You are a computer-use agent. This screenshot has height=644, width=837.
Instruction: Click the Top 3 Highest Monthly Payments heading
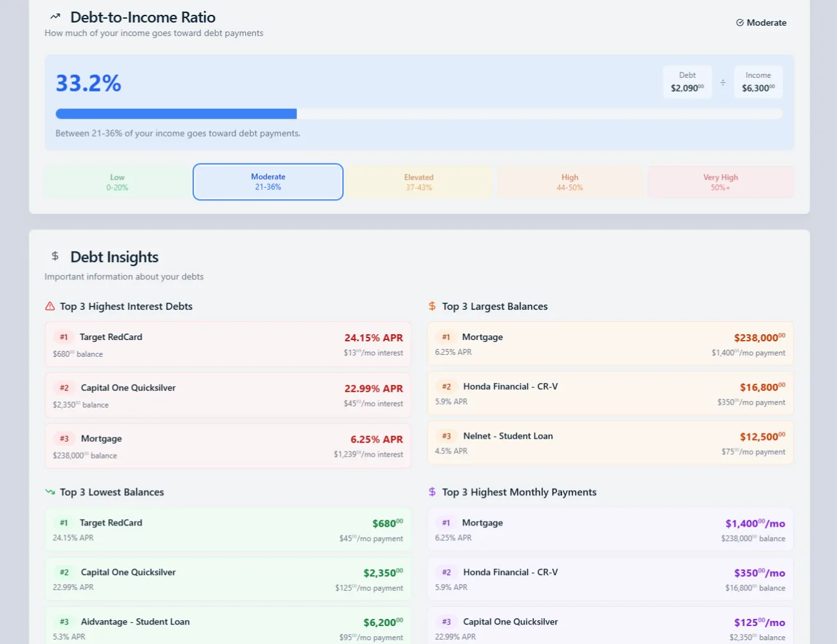(519, 492)
